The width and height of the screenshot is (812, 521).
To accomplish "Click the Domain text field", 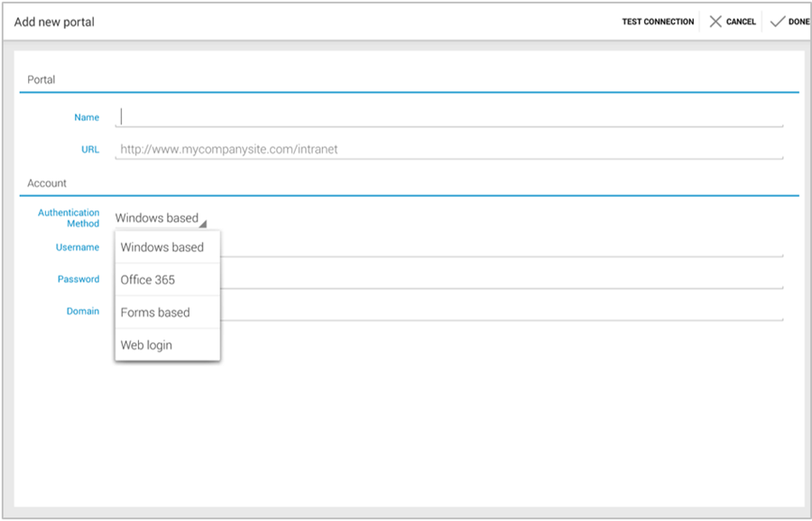I will point(501,311).
